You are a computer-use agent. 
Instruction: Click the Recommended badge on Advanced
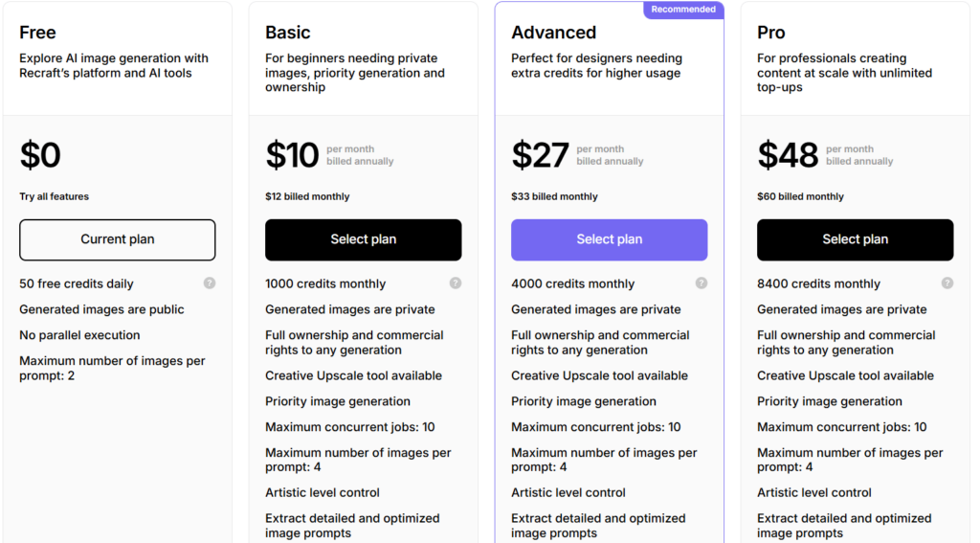(683, 10)
